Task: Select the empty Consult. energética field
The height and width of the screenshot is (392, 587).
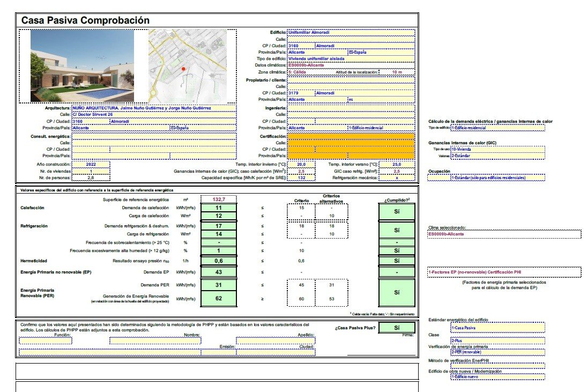Action: click(x=154, y=136)
